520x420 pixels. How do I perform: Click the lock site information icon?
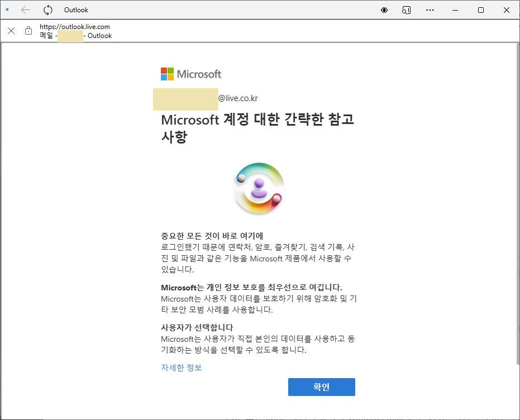(28, 31)
